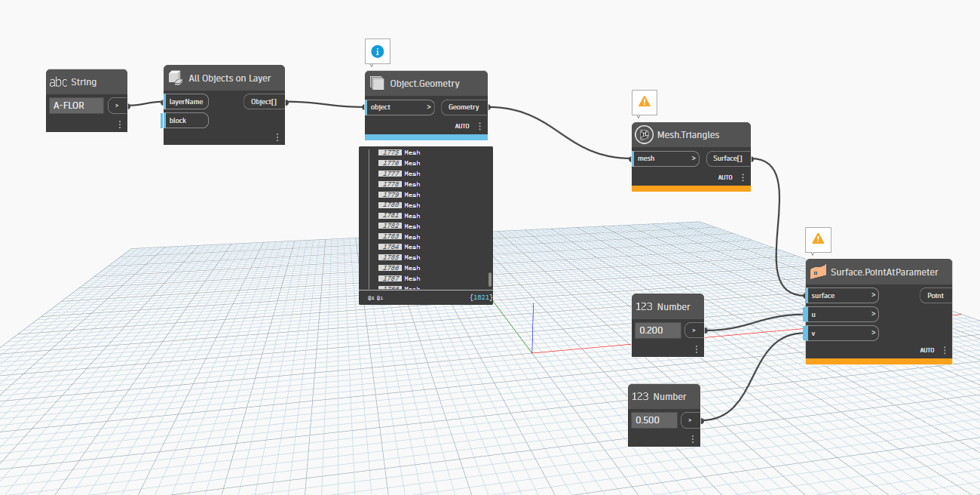Click the block input port

point(186,121)
